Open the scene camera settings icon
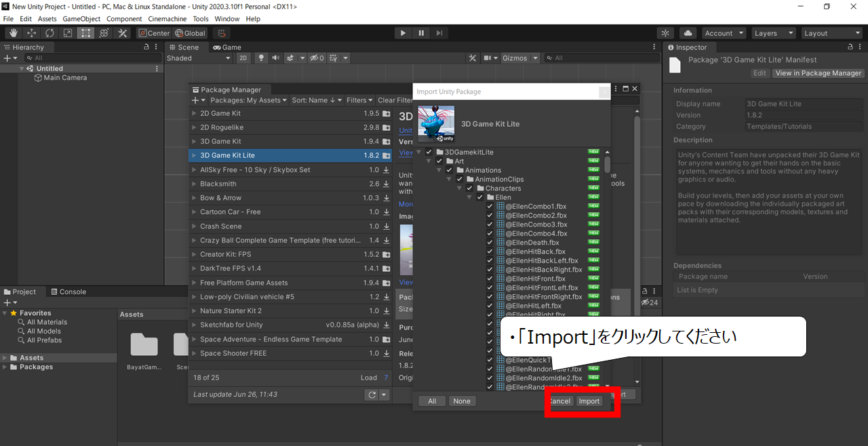This screenshot has width=868, height=446. tap(488, 58)
